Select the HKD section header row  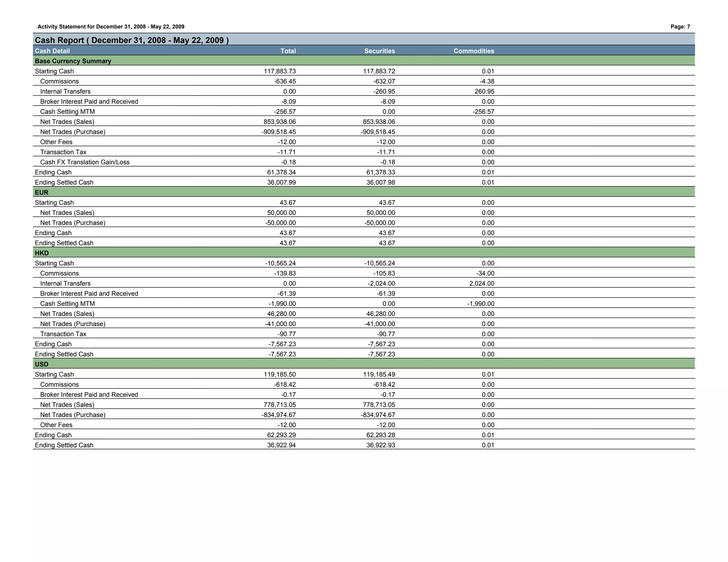point(42,253)
